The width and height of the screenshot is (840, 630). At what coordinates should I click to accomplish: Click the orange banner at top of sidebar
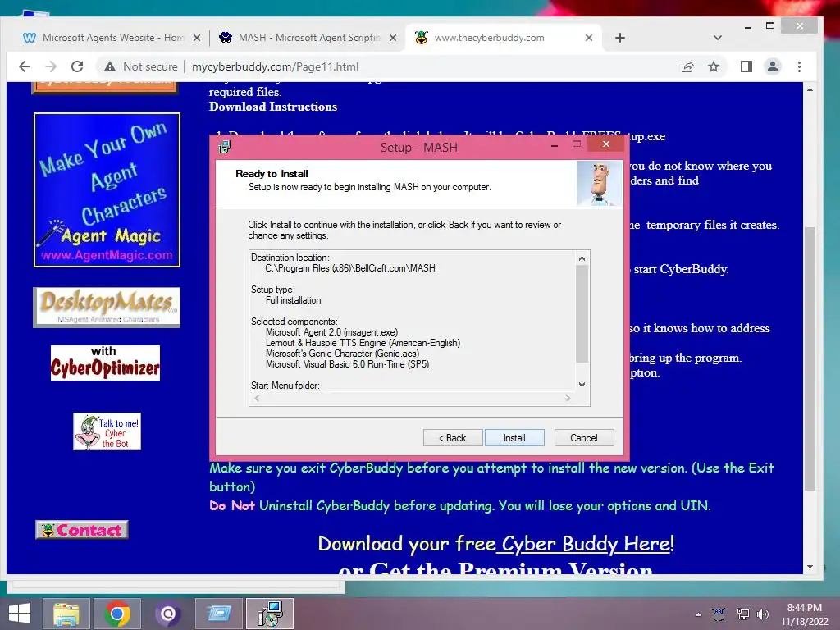point(105,87)
